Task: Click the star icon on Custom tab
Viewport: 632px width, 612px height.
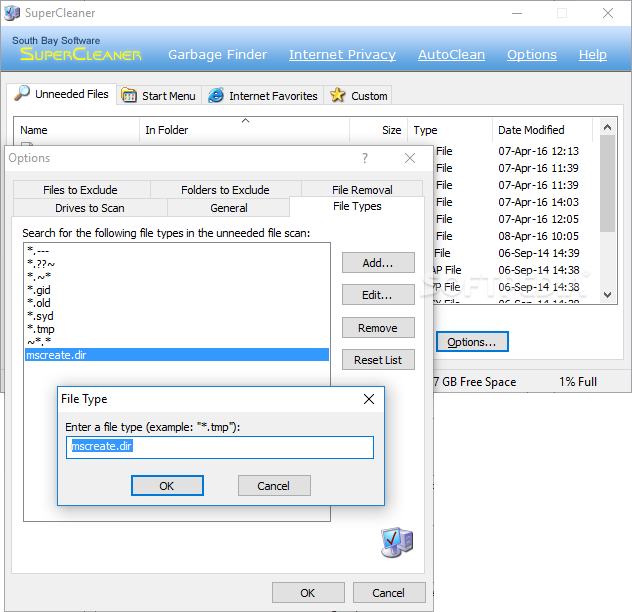Action: (337, 95)
